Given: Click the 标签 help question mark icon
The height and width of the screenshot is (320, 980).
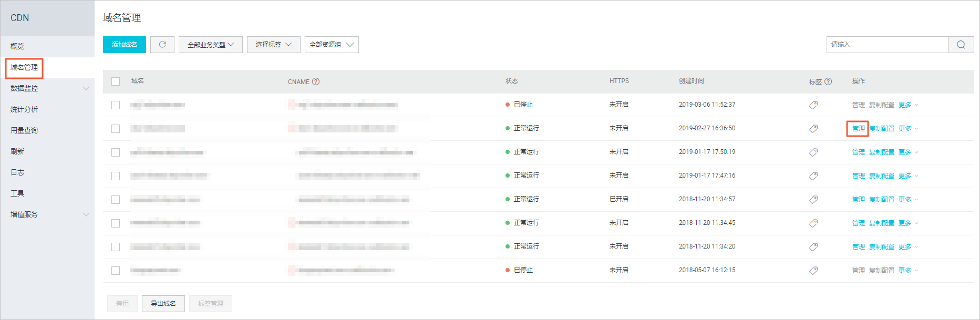Looking at the screenshot, I should (828, 81).
